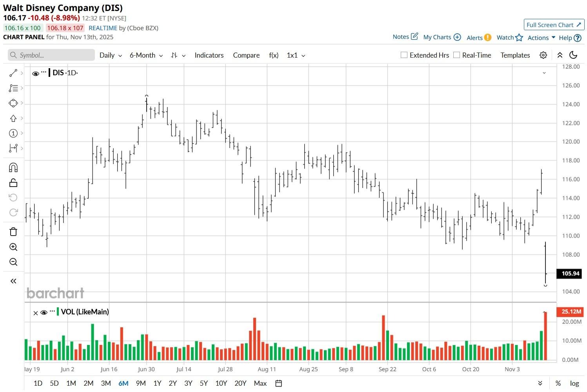The image size is (587, 392).
Task: Click the Symbol search field
Action: 51,55
